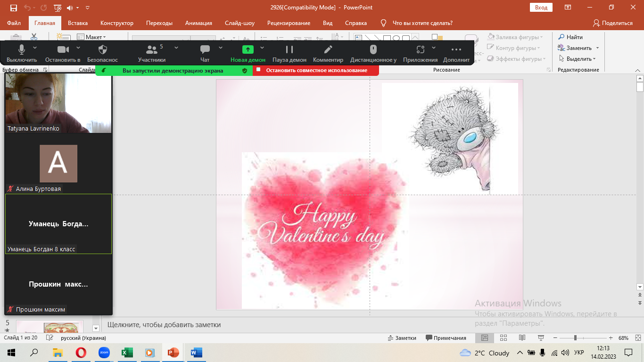Viewport: 644px width, 362px height.
Task: Stop sharing (Остановить совместное использование)
Action: point(316,70)
